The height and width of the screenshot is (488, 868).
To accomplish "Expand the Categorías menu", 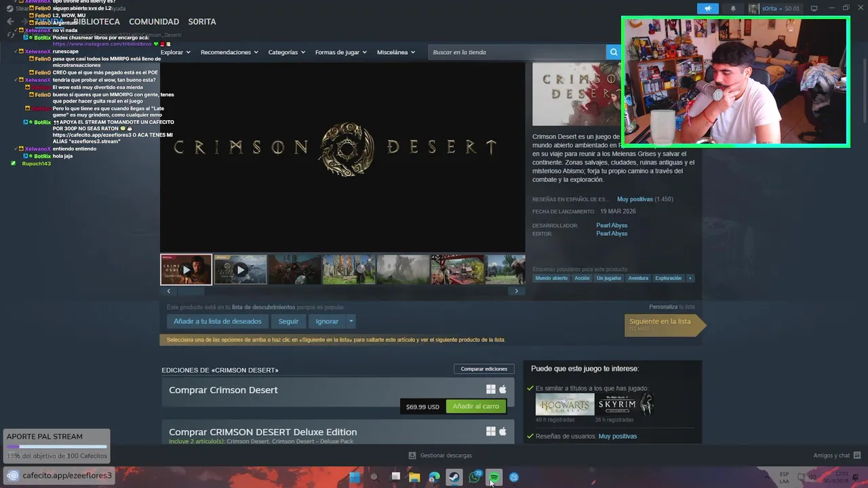I will [286, 52].
